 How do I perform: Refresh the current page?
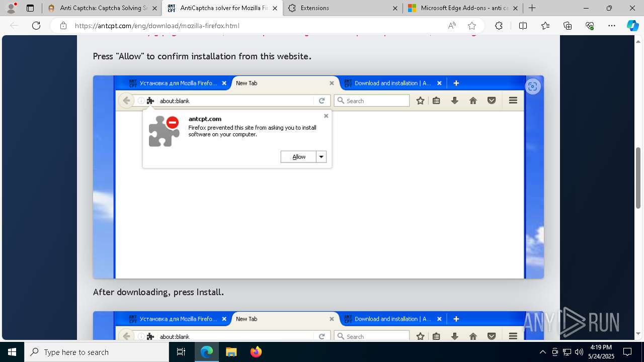(36, 26)
